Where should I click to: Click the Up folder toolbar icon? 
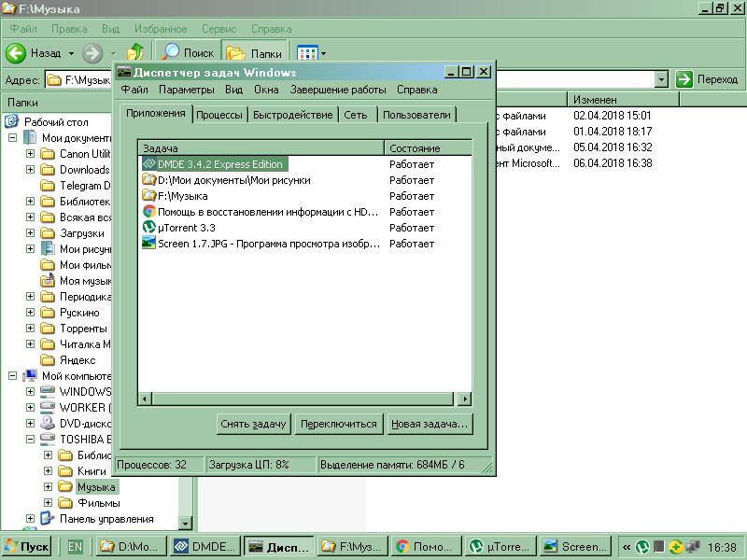pyautogui.click(x=136, y=53)
